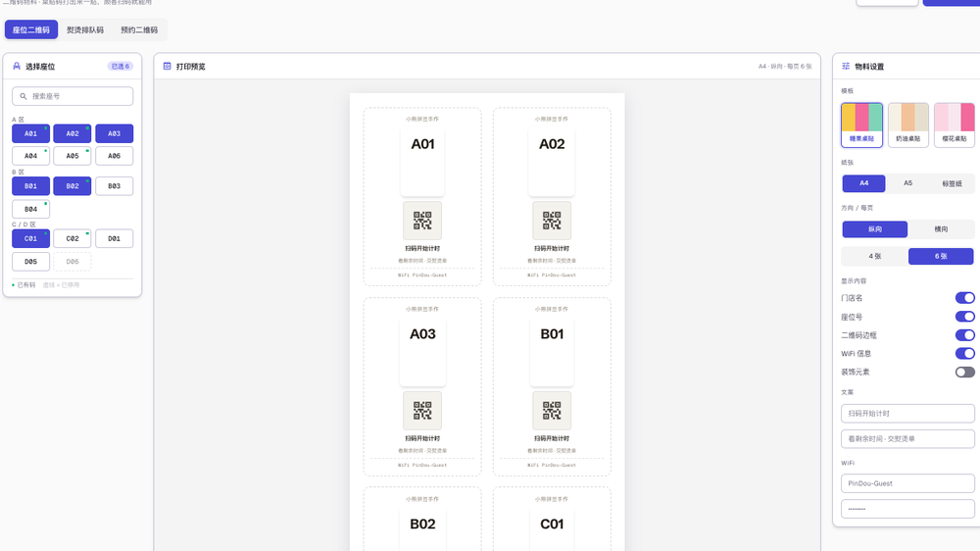Toggle the 门店名 switch

coord(964,298)
